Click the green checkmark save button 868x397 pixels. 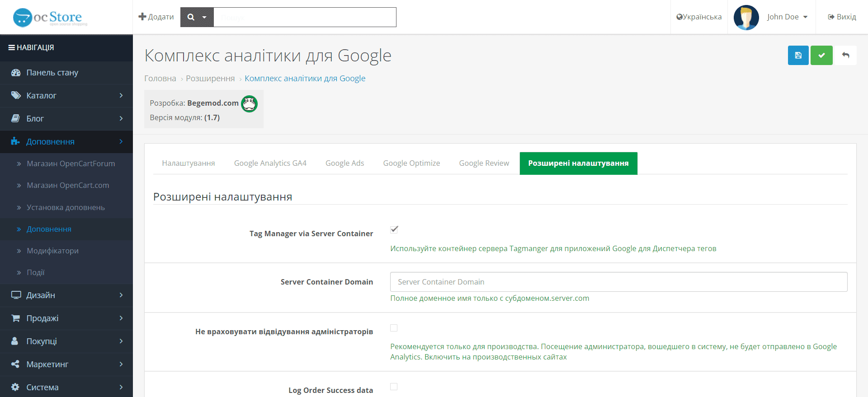pyautogui.click(x=821, y=55)
